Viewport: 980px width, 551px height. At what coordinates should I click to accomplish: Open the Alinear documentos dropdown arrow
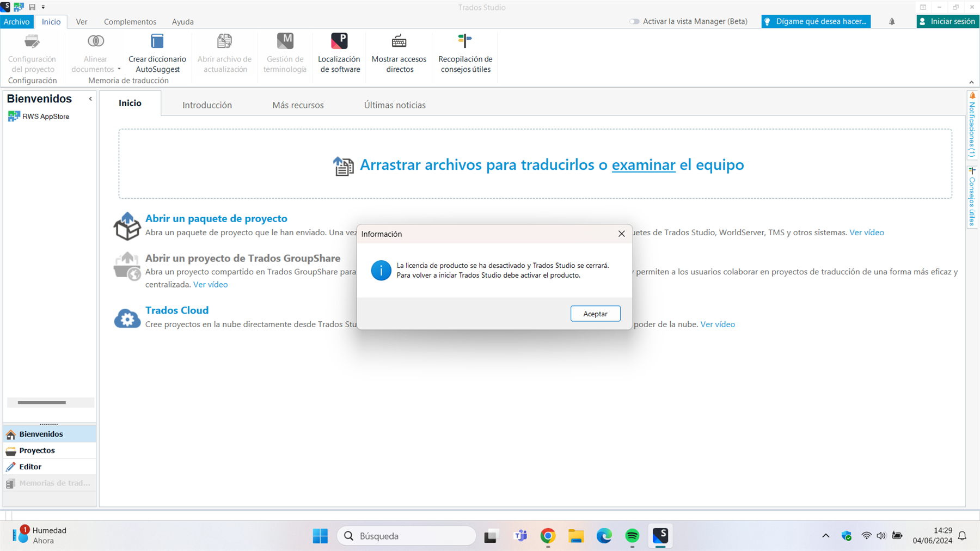[x=119, y=69]
